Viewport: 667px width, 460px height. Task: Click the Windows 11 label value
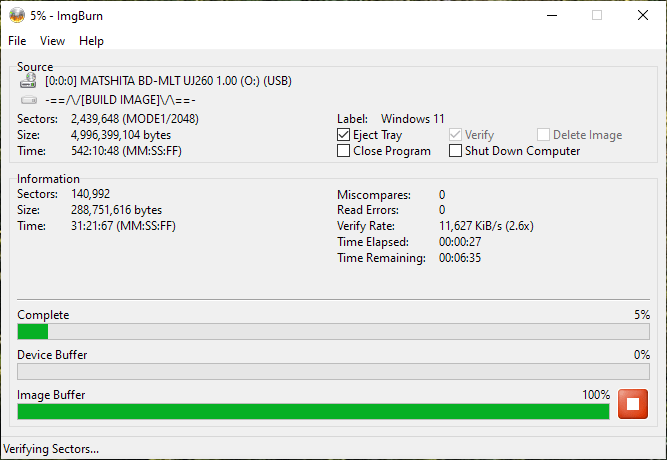click(x=413, y=119)
